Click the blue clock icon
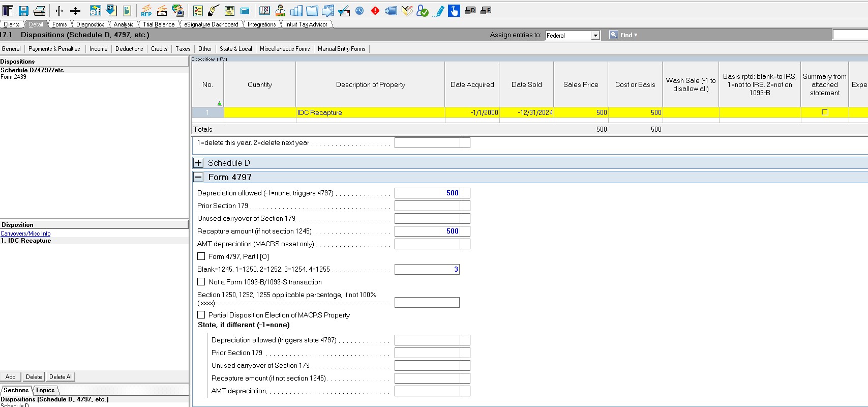 [360, 11]
